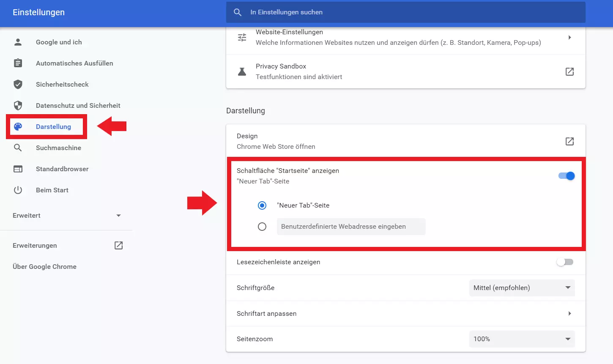Open the Seitenzoom 100% dropdown
This screenshot has width=613, height=364.
coord(522,339)
